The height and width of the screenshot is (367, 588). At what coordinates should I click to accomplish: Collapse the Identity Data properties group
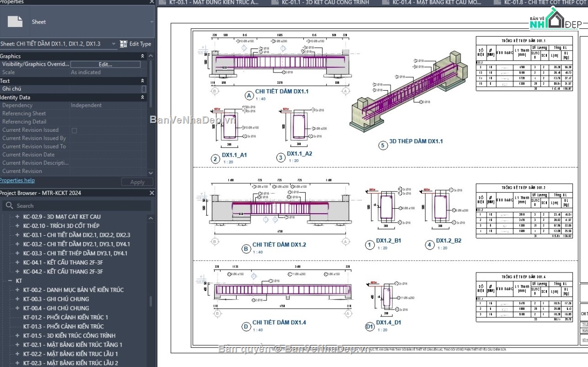tap(143, 98)
